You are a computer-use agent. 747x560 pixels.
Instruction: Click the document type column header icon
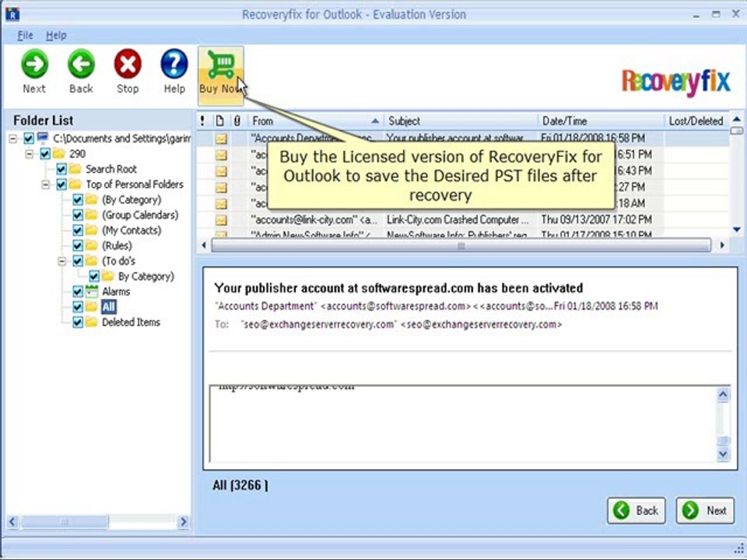(x=219, y=121)
